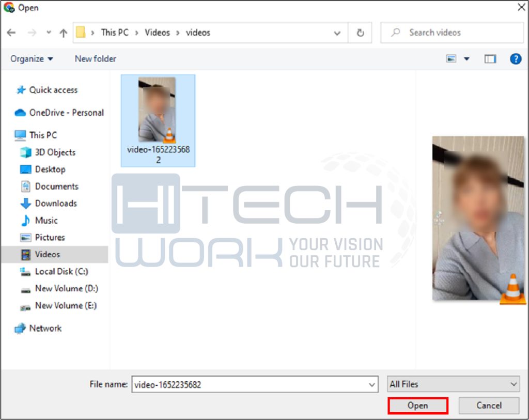Image resolution: width=529 pixels, height=420 pixels.
Task: Click the folder icon in address bar
Action: [x=81, y=33]
